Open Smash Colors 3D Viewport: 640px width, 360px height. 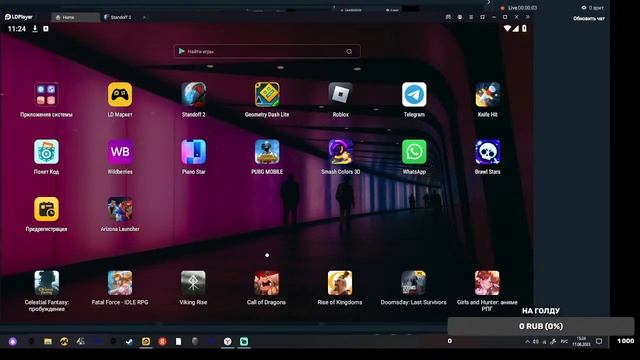pos(340,152)
